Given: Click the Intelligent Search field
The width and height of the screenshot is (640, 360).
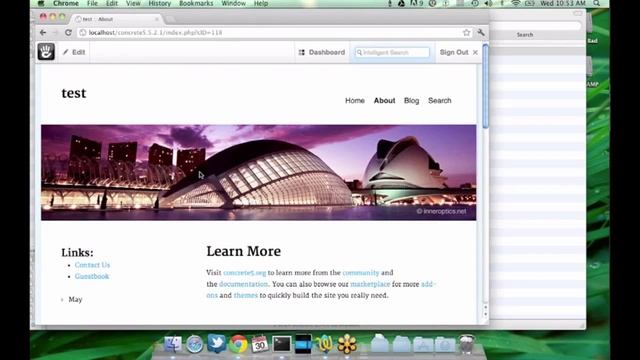Looking at the screenshot, I should click(392, 52).
